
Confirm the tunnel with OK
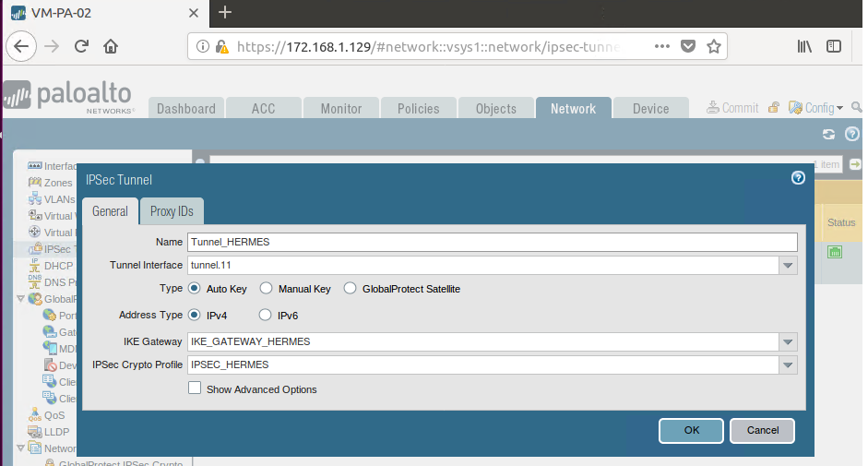tap(691, 431)
